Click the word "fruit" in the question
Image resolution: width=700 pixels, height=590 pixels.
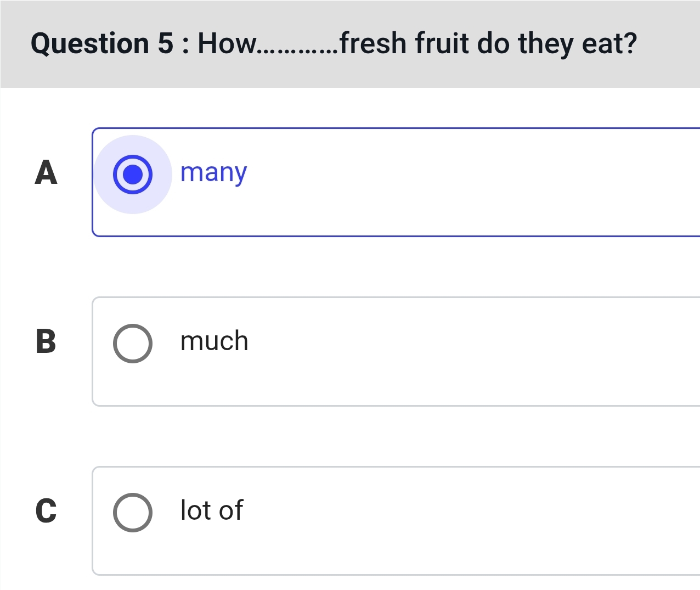442,43
